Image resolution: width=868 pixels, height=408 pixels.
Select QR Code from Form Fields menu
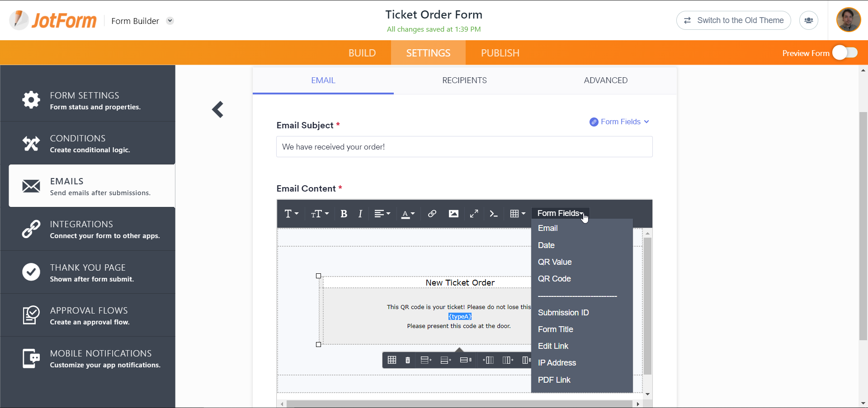click(x=554, y=279)
